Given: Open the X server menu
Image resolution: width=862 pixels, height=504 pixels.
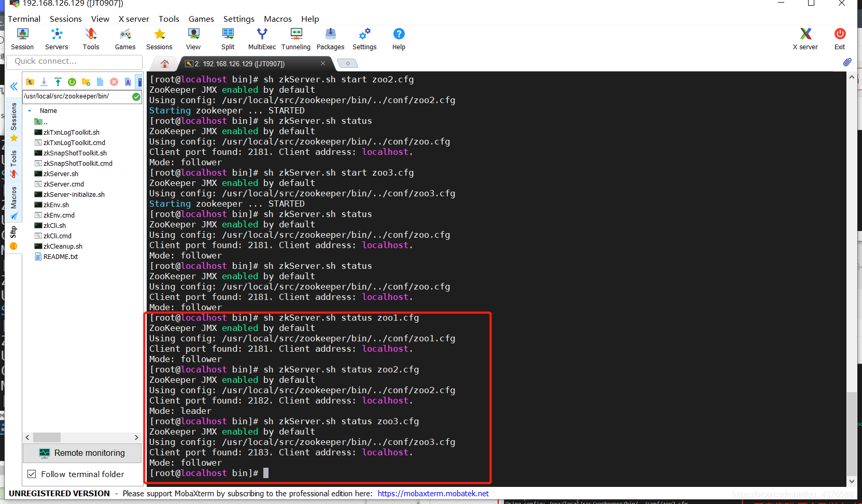Looking at the screenshot, I should coord(134,19).
